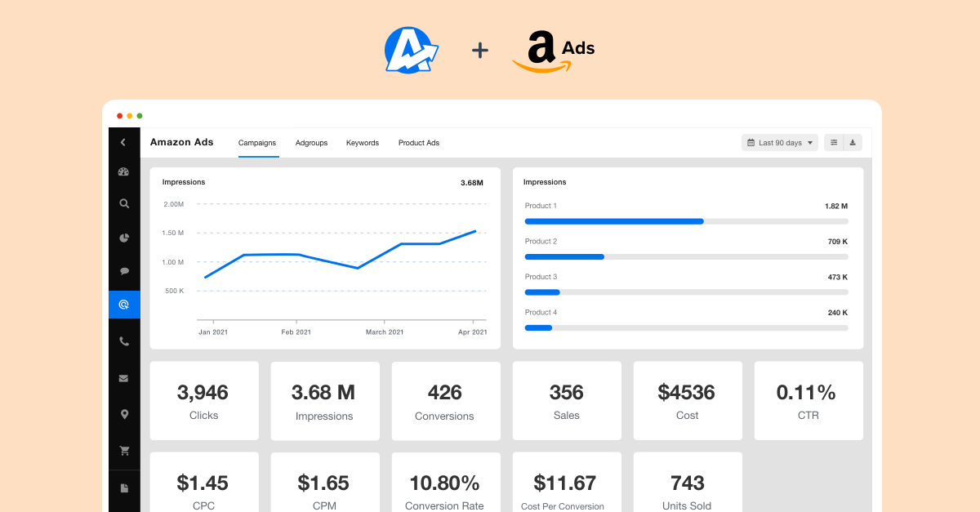
Task: Click the calendar icon in the date selector
Action: pos(751,142)
